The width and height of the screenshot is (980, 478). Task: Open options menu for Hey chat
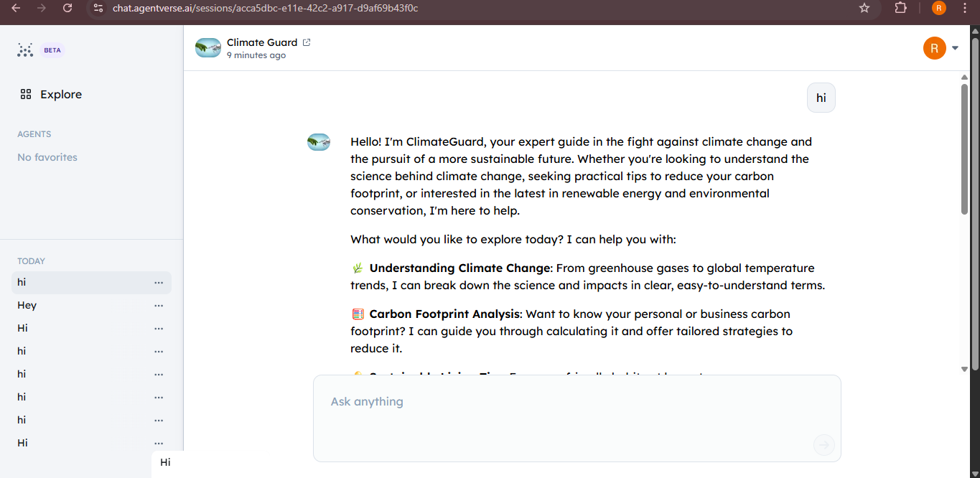pyautogui.click(x=159, y=306)
